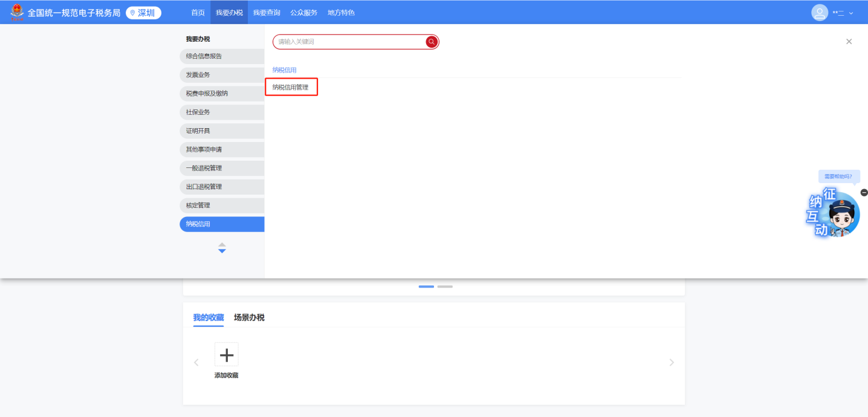Click the 添加收藏 plus icon
The height and width of the screenshot is (417, 868).
tap(227, 354)
